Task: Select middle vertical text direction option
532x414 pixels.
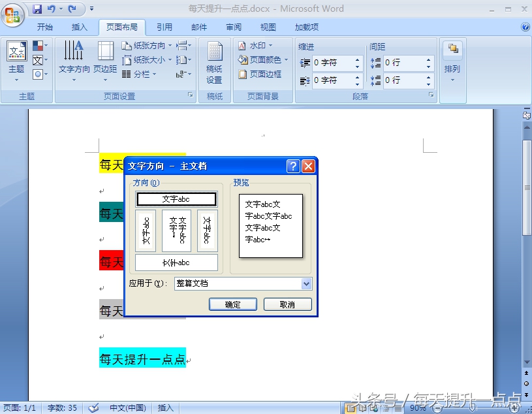Action: pos(176,231)
